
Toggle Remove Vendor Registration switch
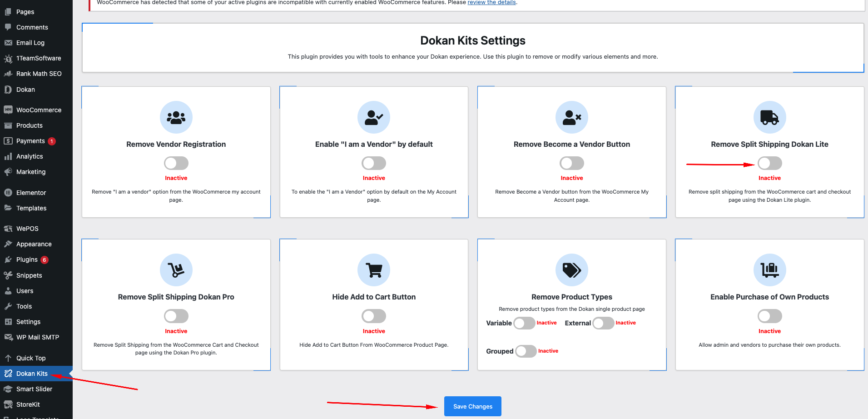(x=176, y=163)
